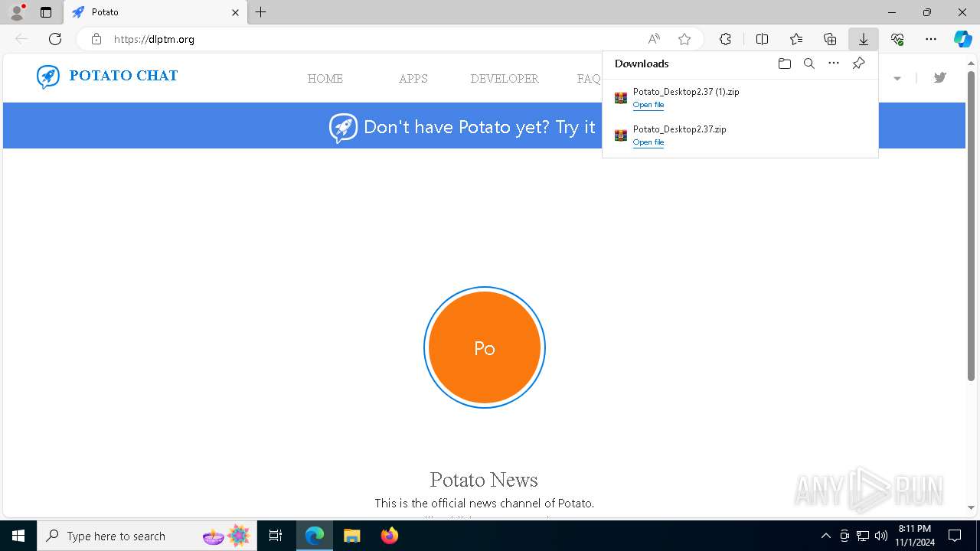Open more options in Downloads panel
Image resolution: width=980 pixels, height=551 pixels.
[x=834, y=64]
